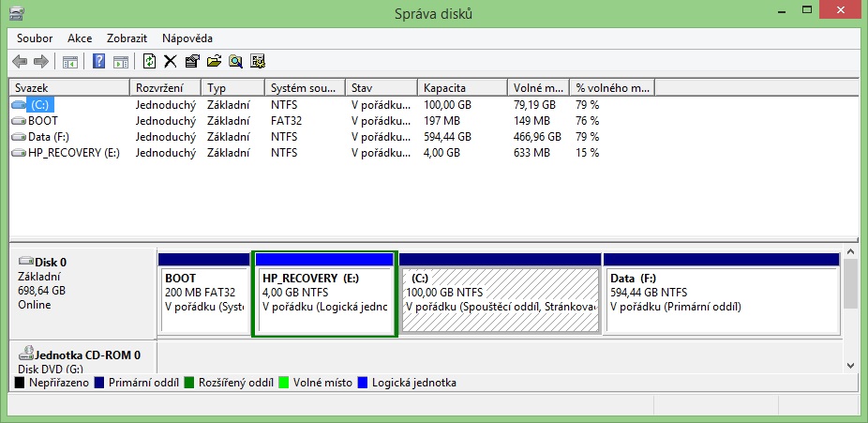The height and width of the screenshot is (423, 868).
Task: Click the bright green Volné místo legend swatch
Action: [x=283, y=383]
